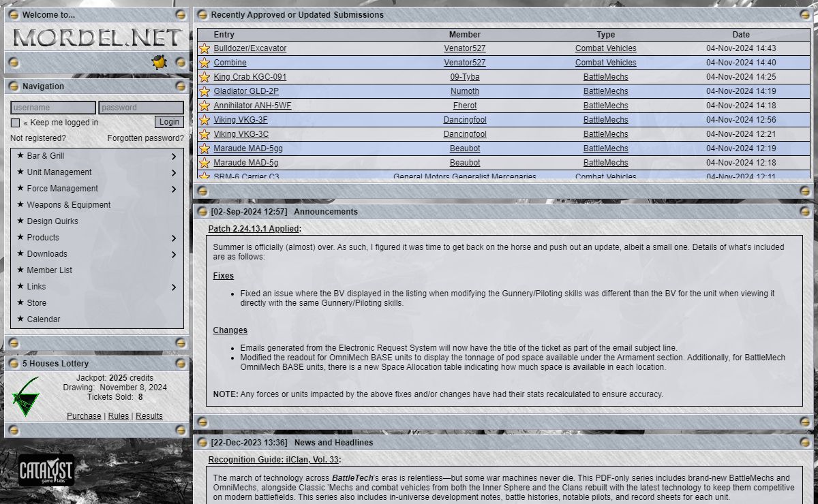Open member Dancingfool in Viking VKG-3F row

(465, 120)
